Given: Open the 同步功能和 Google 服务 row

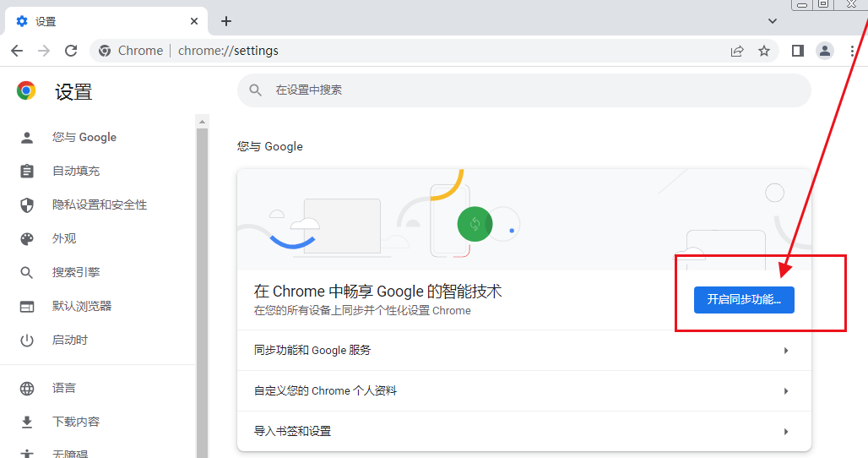Looking at the screenshot, I should click(x=524, y=351).
